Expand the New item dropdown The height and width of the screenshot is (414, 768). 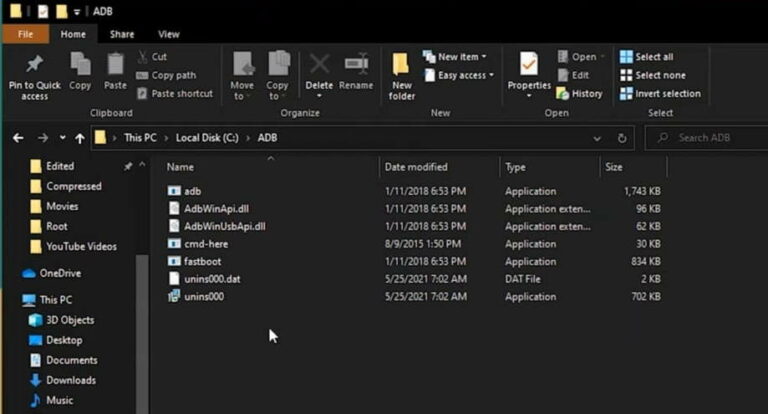click(456, 57)
